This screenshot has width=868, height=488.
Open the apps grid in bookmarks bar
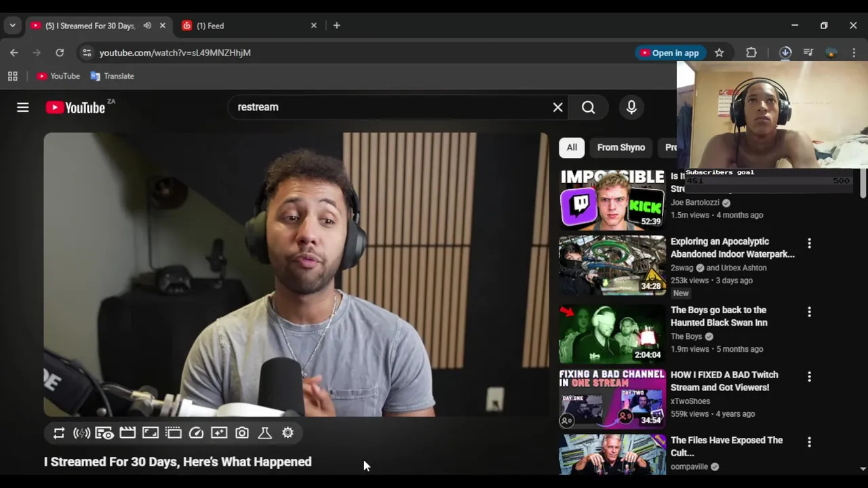[12, 76]
